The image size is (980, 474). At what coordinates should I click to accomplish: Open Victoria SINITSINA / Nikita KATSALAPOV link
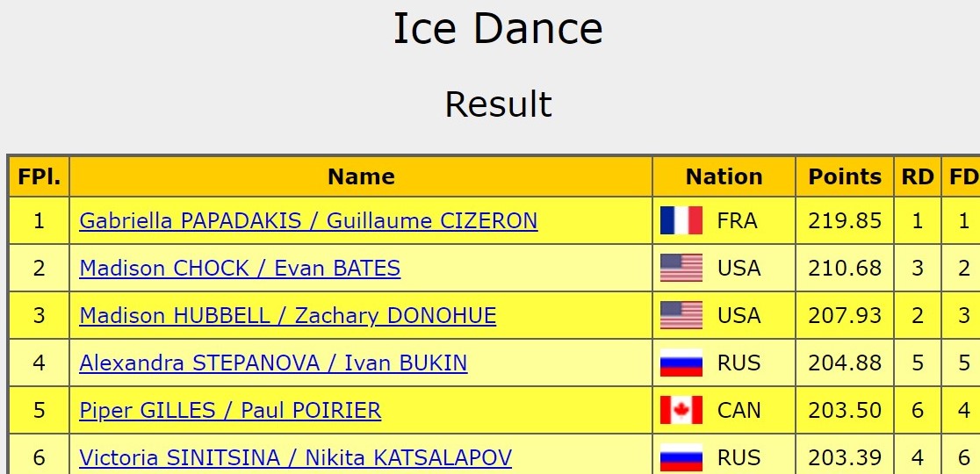295,457
